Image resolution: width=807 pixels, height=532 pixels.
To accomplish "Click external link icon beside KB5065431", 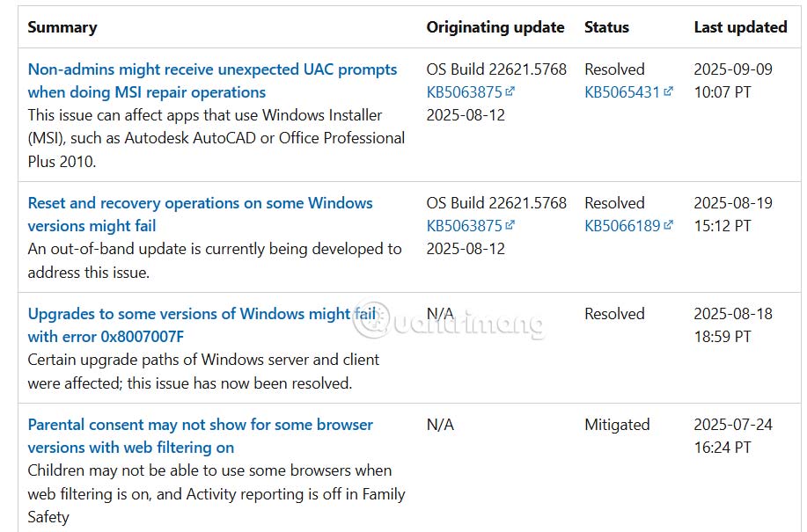I will tap(667, 92).
